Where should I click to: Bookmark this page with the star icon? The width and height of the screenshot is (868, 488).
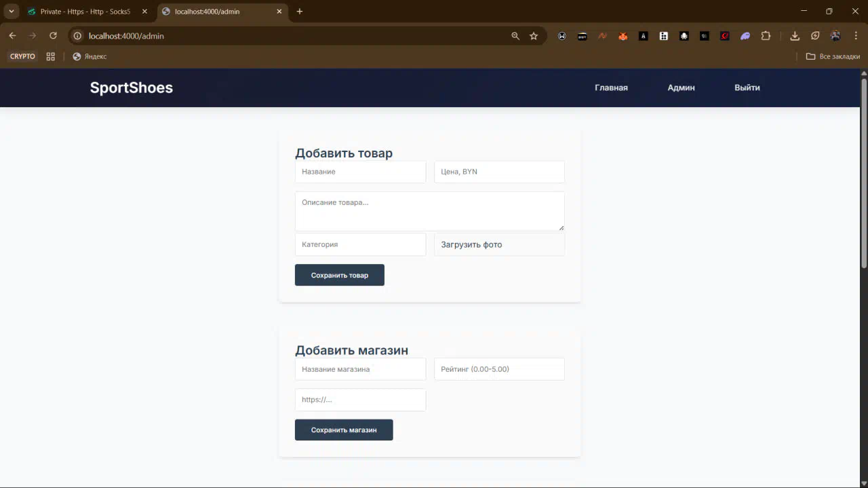534,36
